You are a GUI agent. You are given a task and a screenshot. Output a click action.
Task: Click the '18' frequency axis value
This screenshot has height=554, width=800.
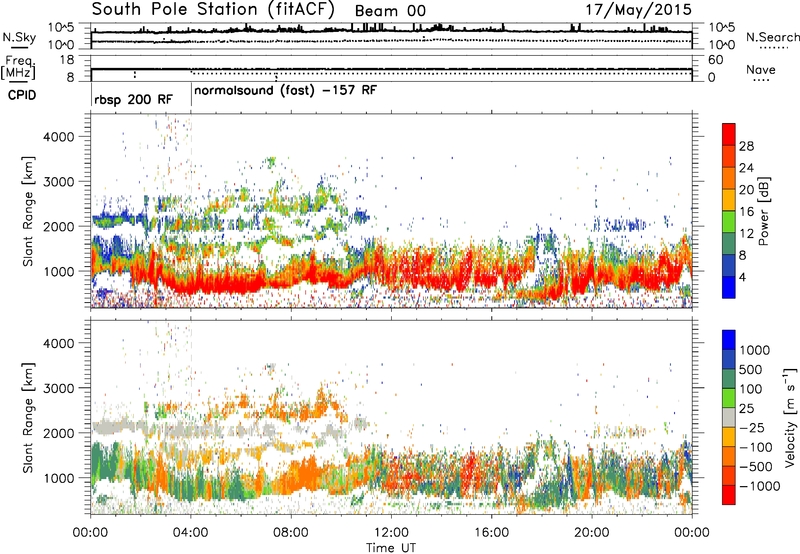point(66,60)
